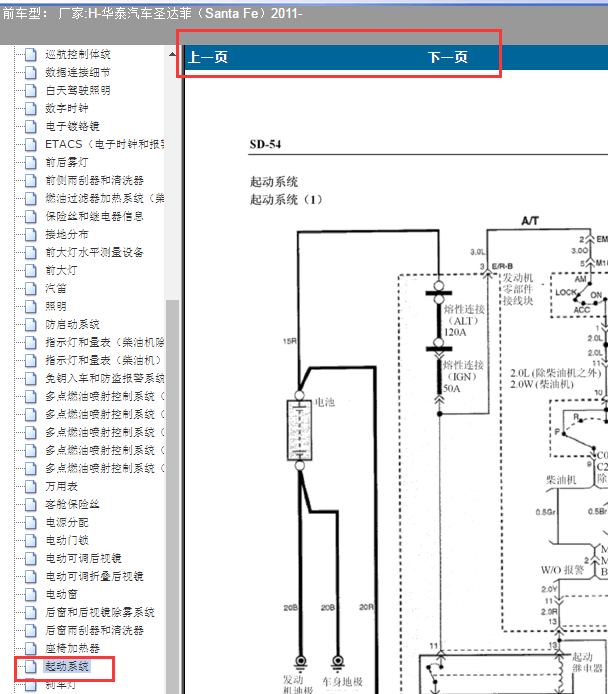
Task: Click the page icon beside 电动可调后视镜
Action: click(x=31, y=559)
